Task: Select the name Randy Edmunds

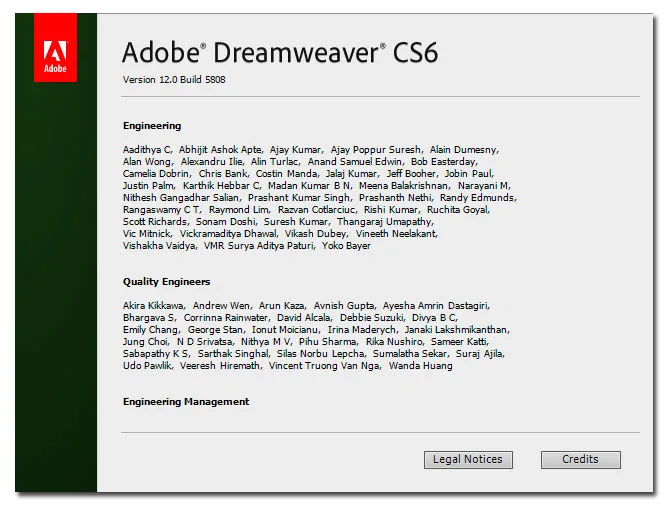Action: click(477, 198)
